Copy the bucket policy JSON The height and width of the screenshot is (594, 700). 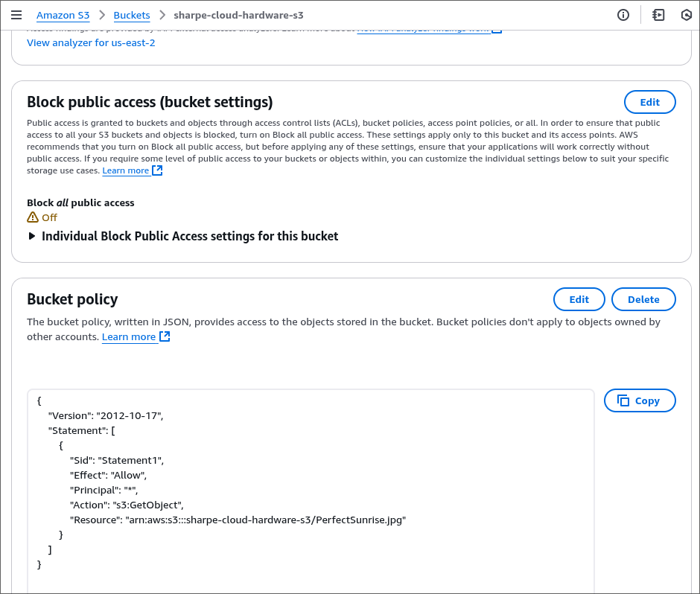point(640,400)
